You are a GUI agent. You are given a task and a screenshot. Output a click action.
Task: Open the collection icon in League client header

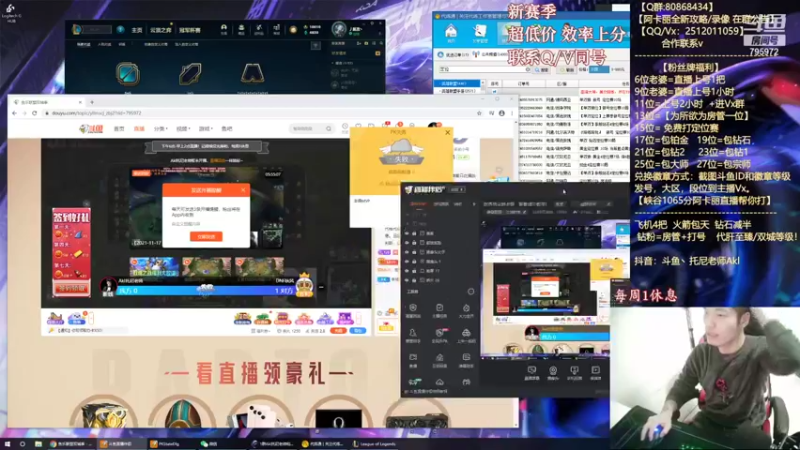(241, 29)
